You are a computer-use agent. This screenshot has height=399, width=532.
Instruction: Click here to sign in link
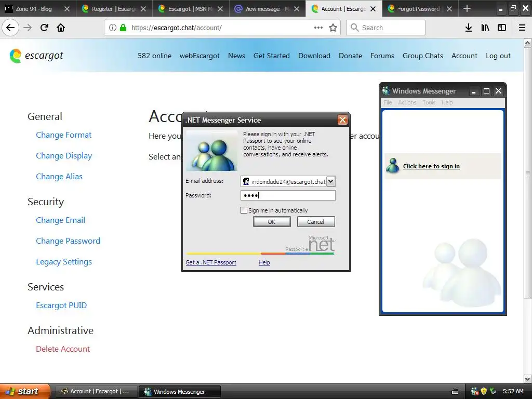[431, 166]
